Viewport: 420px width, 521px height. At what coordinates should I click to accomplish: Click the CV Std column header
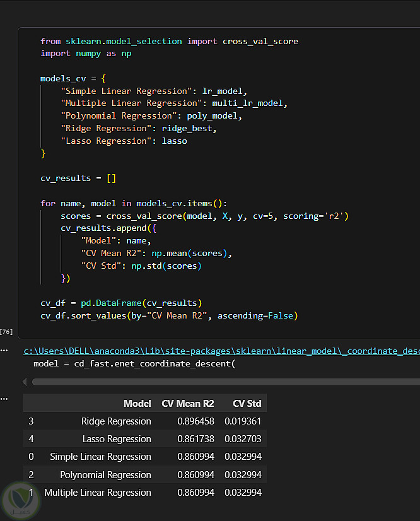247,403
